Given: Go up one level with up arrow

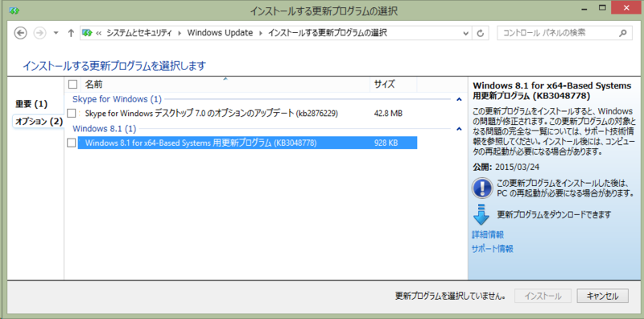Looking at the screenshot, I should (71, 33).
